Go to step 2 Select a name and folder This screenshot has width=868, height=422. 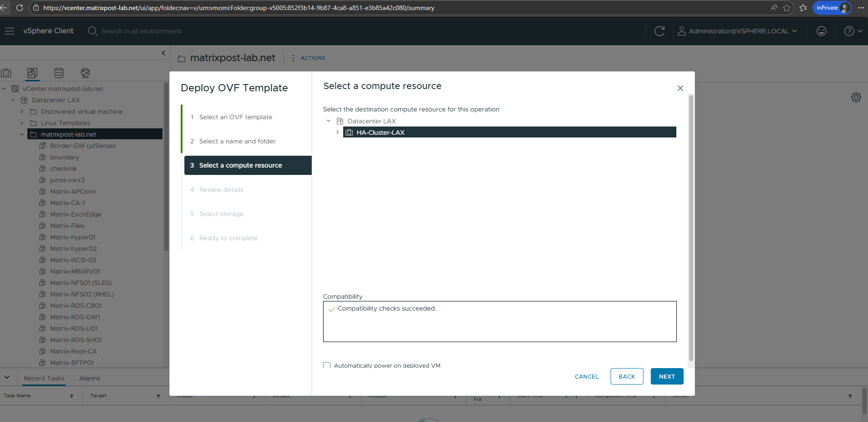[238, 141]
